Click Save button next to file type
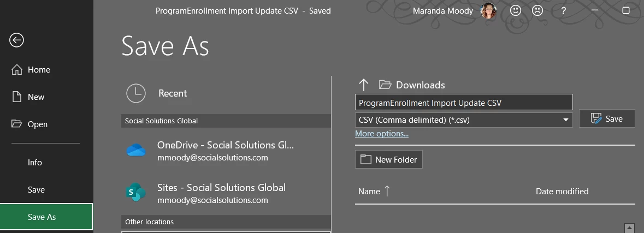The width and height of the screenshot is (644, 233). coord(607,118)
